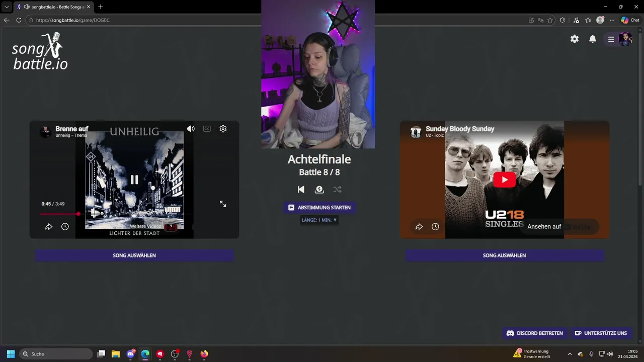Share the Brenne auf video

point(49,227)
